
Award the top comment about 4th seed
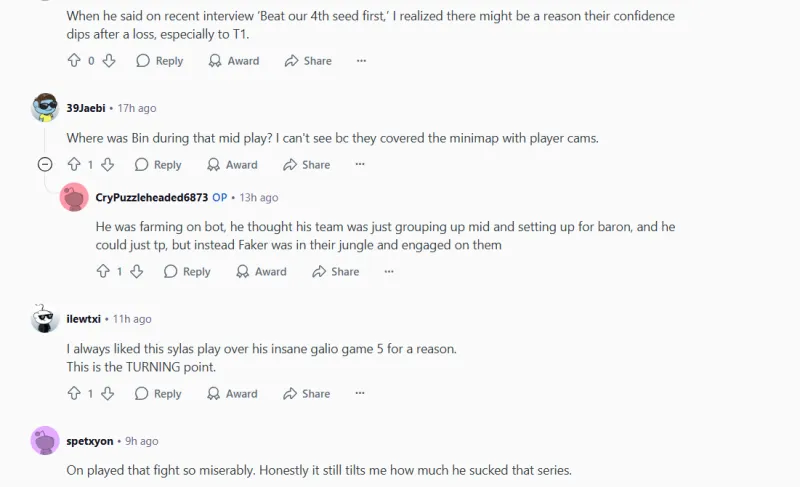233,61
